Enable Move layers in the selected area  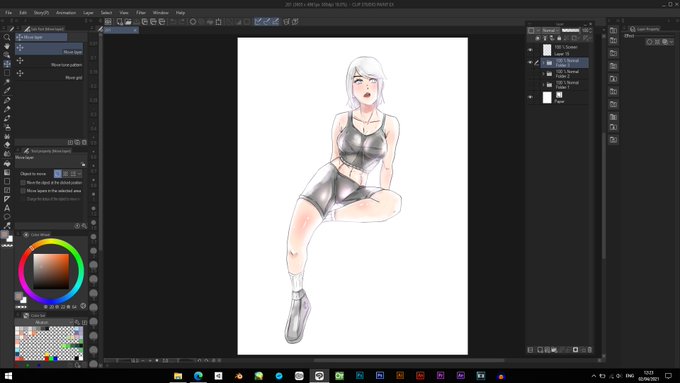click(23, 191)
